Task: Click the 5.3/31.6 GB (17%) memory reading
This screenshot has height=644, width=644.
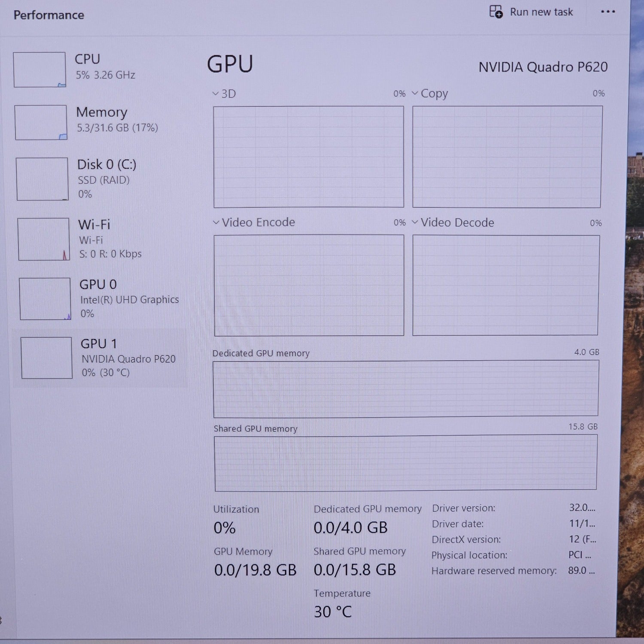Action: pos(117,128)
